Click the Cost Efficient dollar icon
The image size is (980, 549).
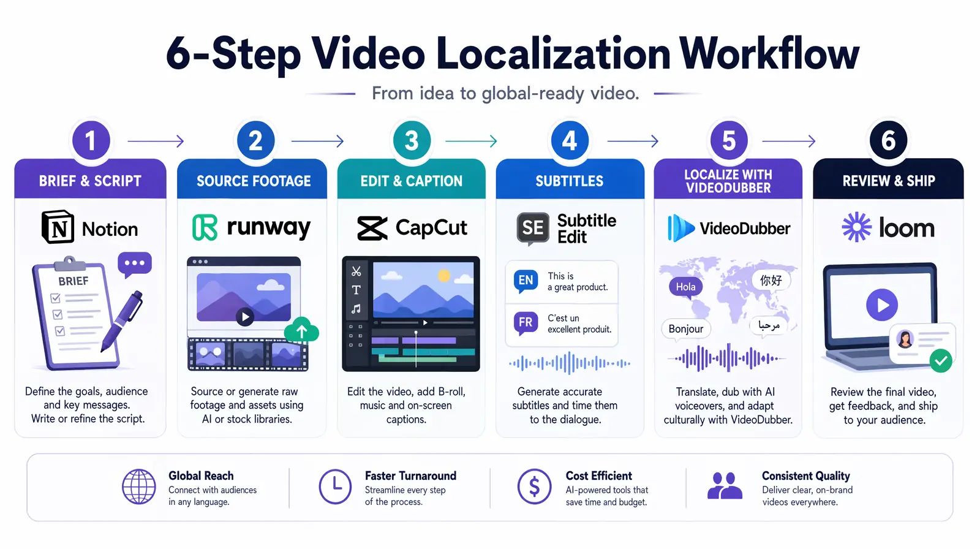[534, 487]
